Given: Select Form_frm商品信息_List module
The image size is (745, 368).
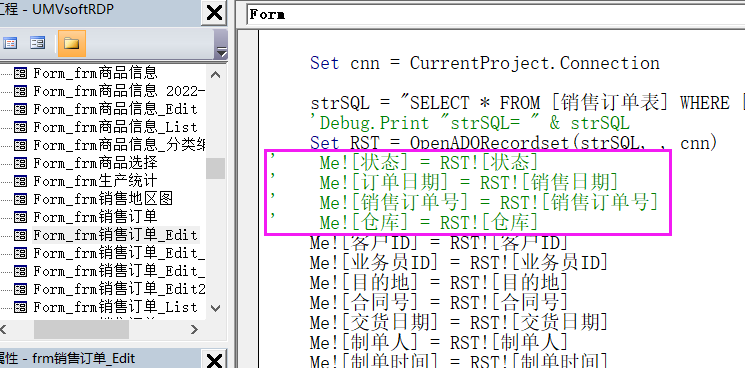Looking at the screenshot, I should tap(115, 127).
